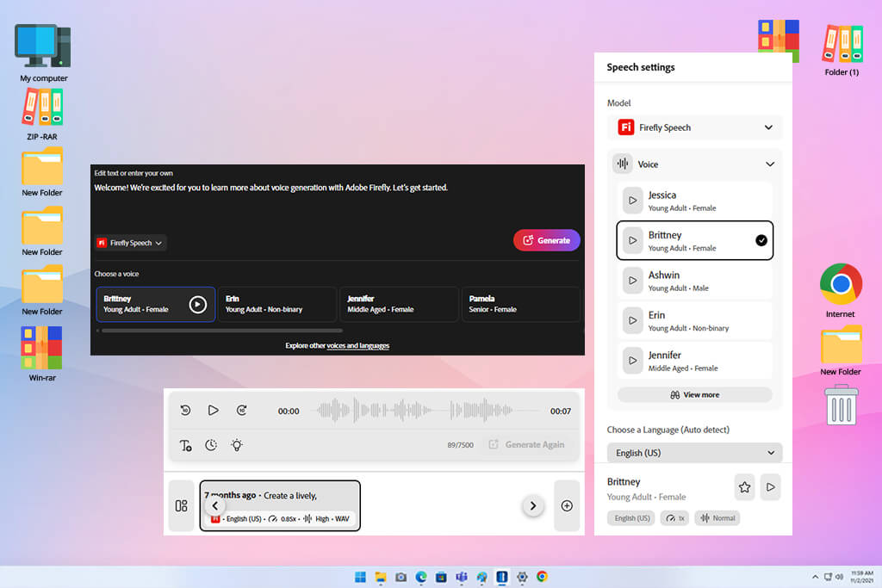Preview Ashwin voice play button
This screenshot has height=588, width=882.
pos(633,281)
